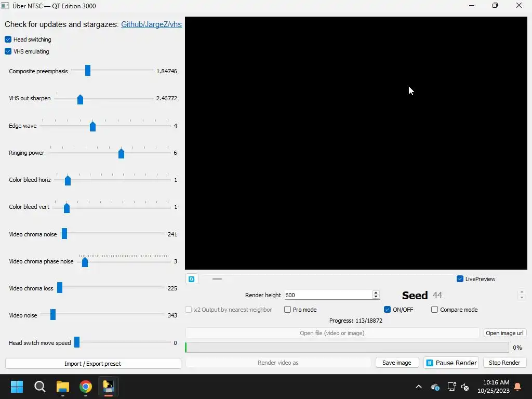The image size is (532, 399).
Task: Click the Video chroma phase noise slider handle
Action: pos(85,262)
